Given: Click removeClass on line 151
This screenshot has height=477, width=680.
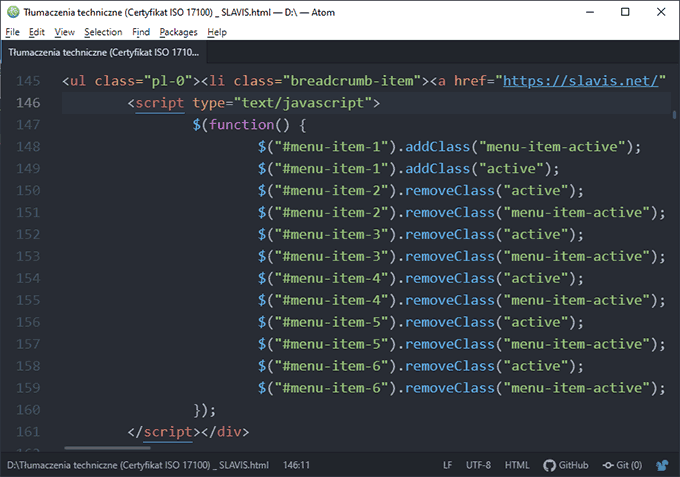Looking at the screenshot, I should (450, 212).
